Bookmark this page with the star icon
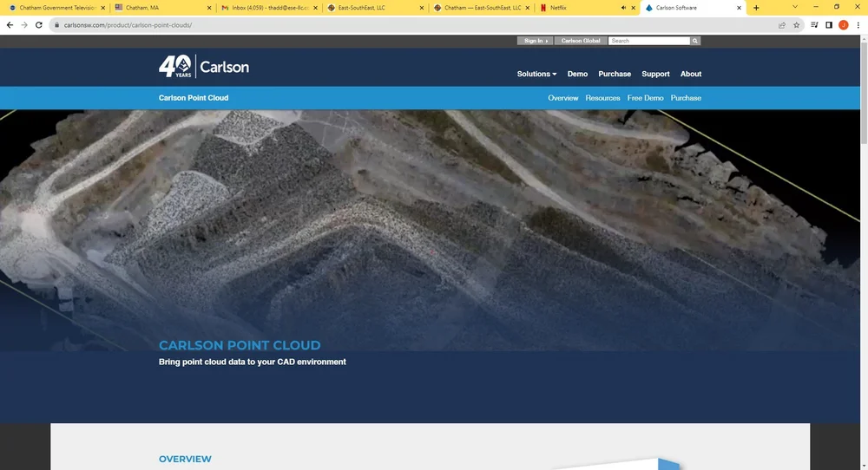 click(x=796, y=25)
